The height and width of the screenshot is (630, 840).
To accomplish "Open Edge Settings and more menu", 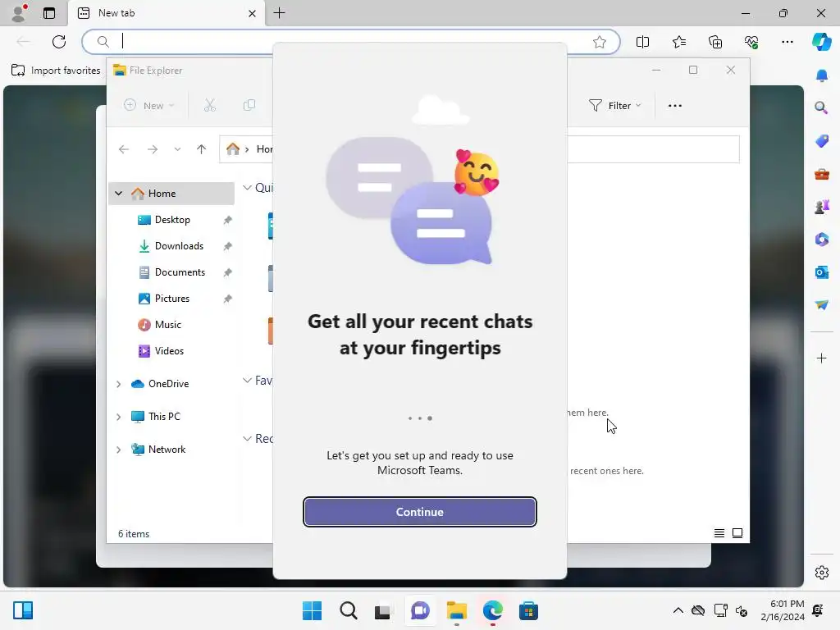I will [787, 42].
